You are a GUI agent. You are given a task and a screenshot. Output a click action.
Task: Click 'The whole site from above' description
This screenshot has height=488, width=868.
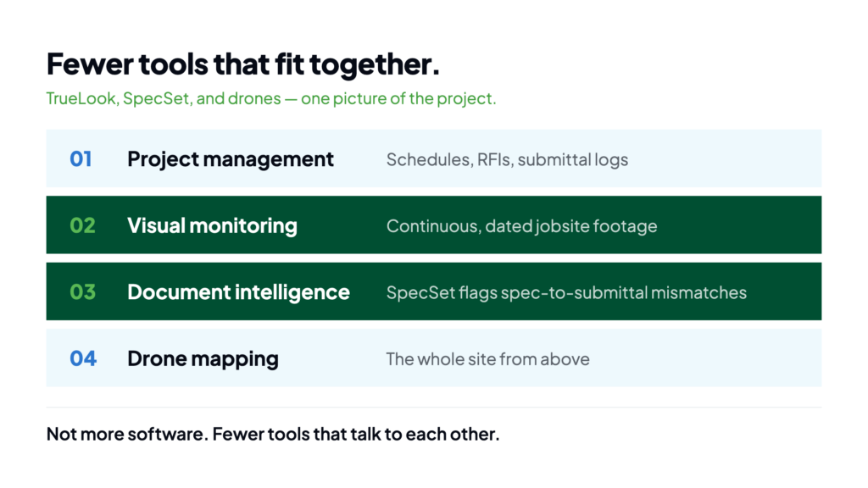(x=487, y=359)
